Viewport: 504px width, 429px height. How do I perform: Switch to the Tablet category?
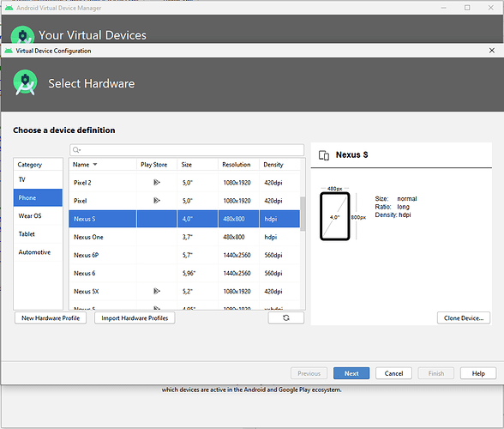tap(38, 234)
